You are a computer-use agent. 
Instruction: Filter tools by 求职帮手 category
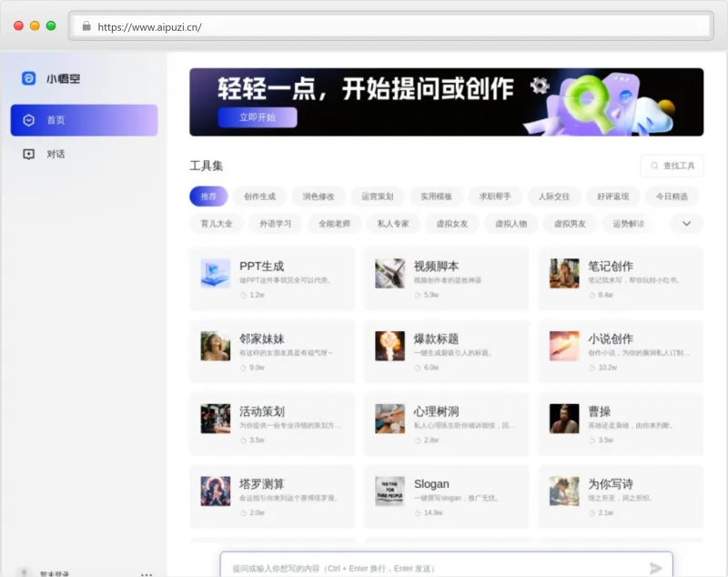click(495, 196)
